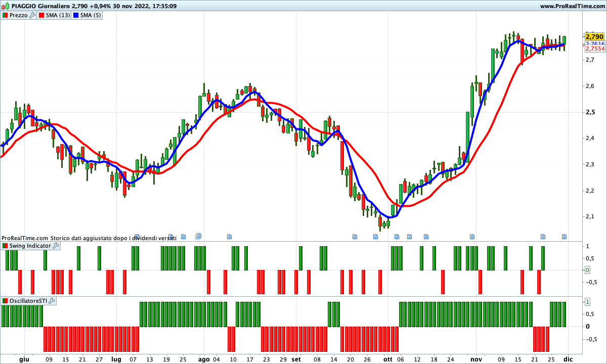The image size is (607, 364).
Task: Open Prezzo settings via wrench icon
Action: [32, 16]
